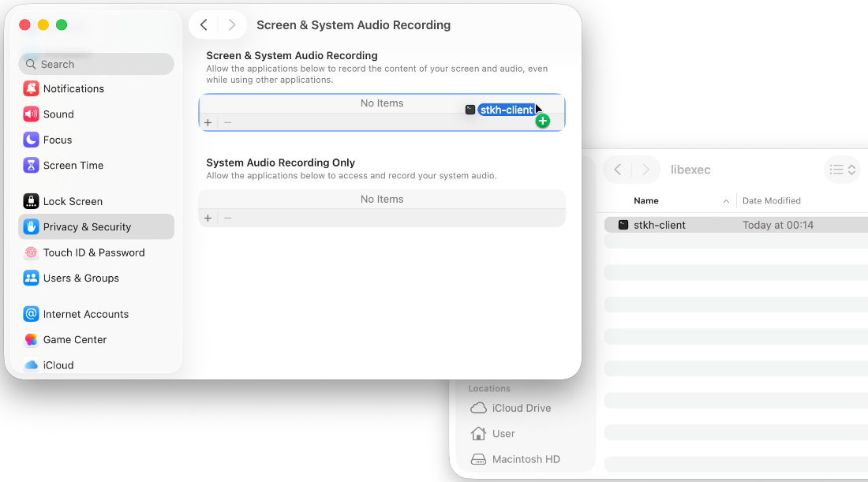Click the settings Search field

(96, 64)
